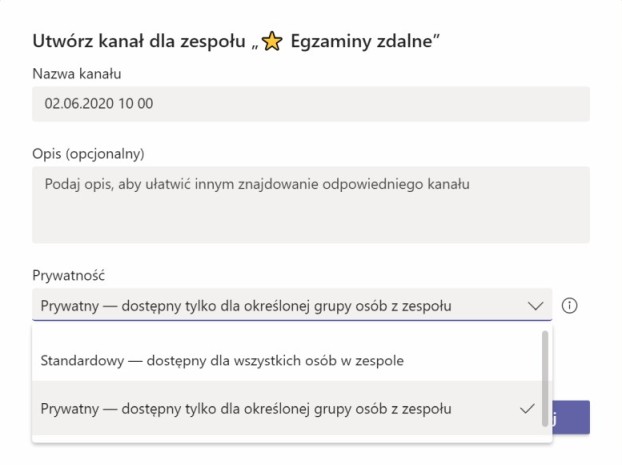Click the partially hidden purple button

point(570,417)
